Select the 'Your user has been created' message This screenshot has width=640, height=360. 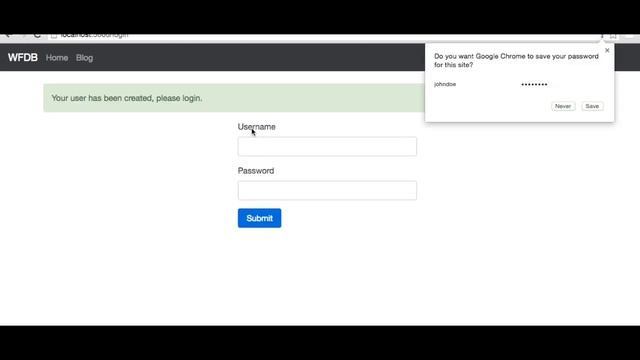click(127, 98)
